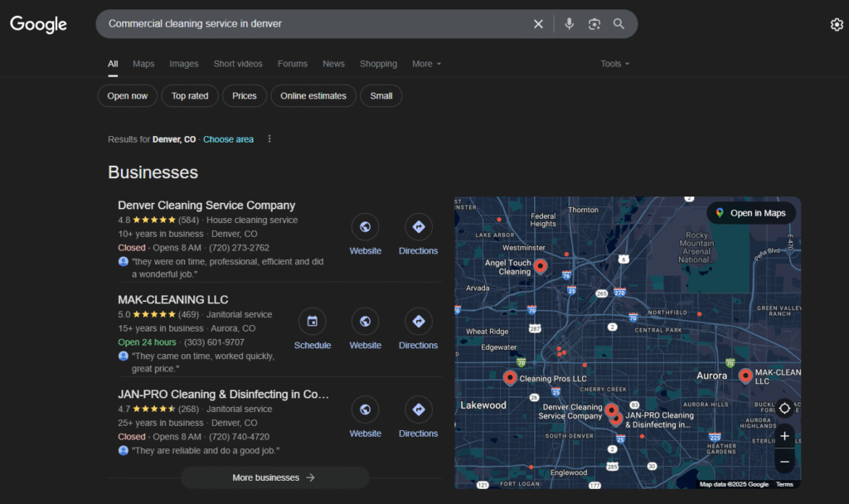Screen dimensions: 849x504
Task: Toggle the Open now filter chip
Action: [127, 96]
